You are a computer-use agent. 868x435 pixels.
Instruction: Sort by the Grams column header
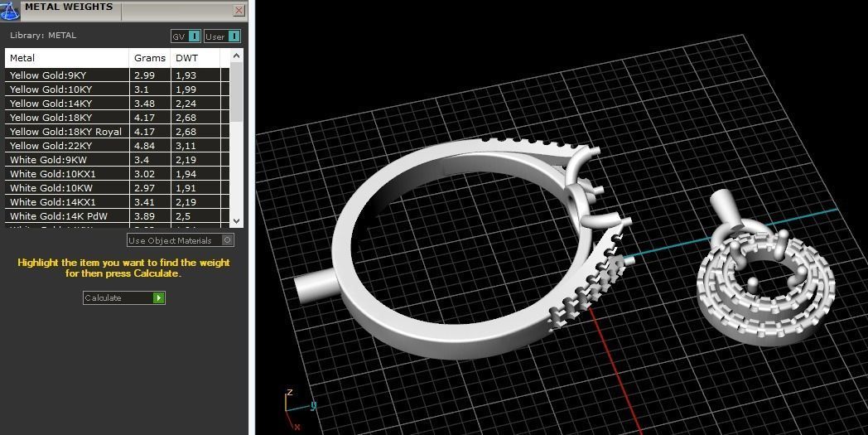[x=150, y=58]
